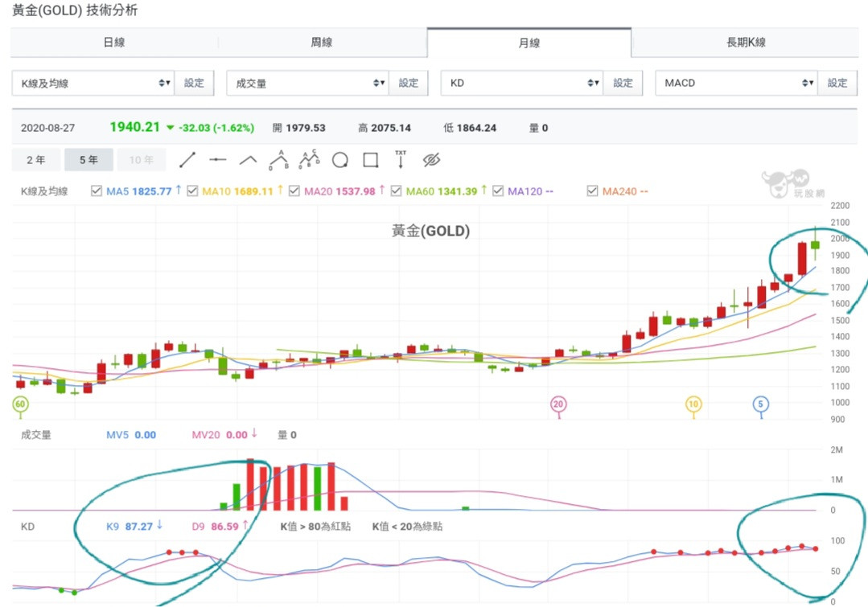The height and width of the screenshot is (607, 868).
Task: Select the 2年 time range button
Action: pyautogui.click(x=36, y=160)
